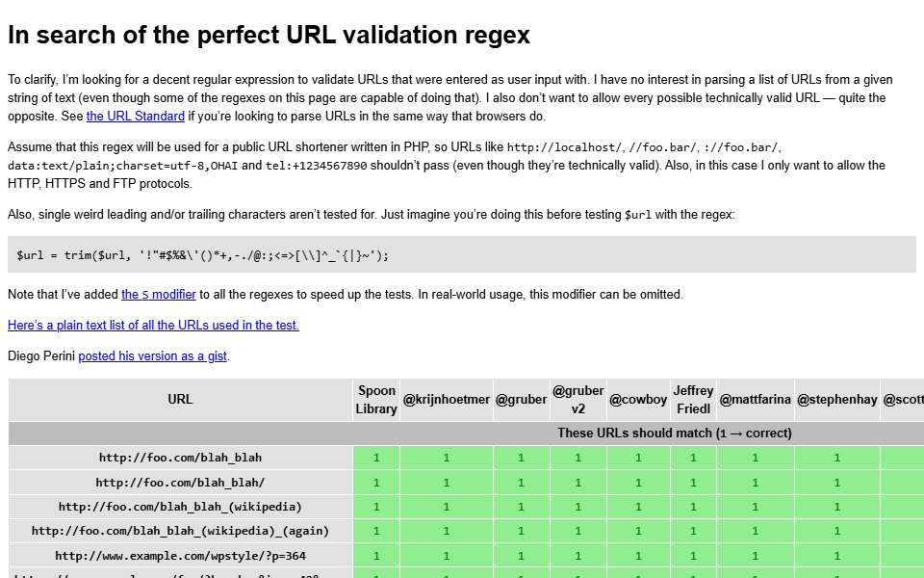Click the Jeffrey Friedl column header
This screenshot has width=924, height=578.
point(693,400)
